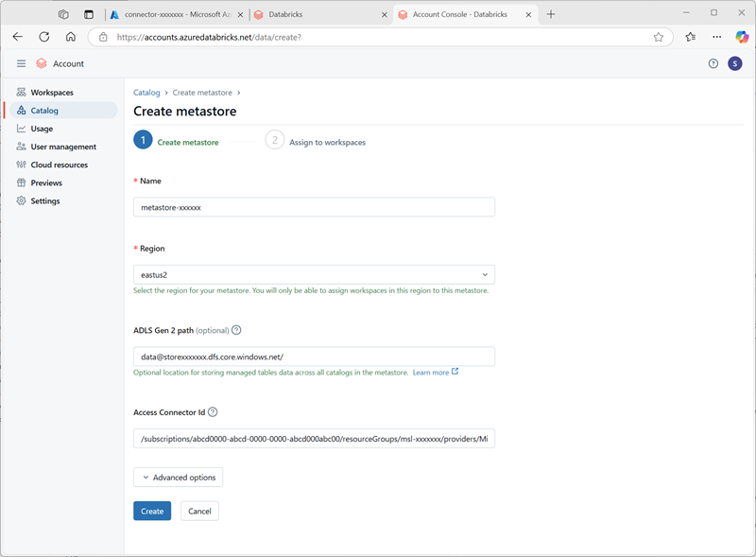The image size is (756, 557).
Task: Click the Create button
Action: [152, 511]
